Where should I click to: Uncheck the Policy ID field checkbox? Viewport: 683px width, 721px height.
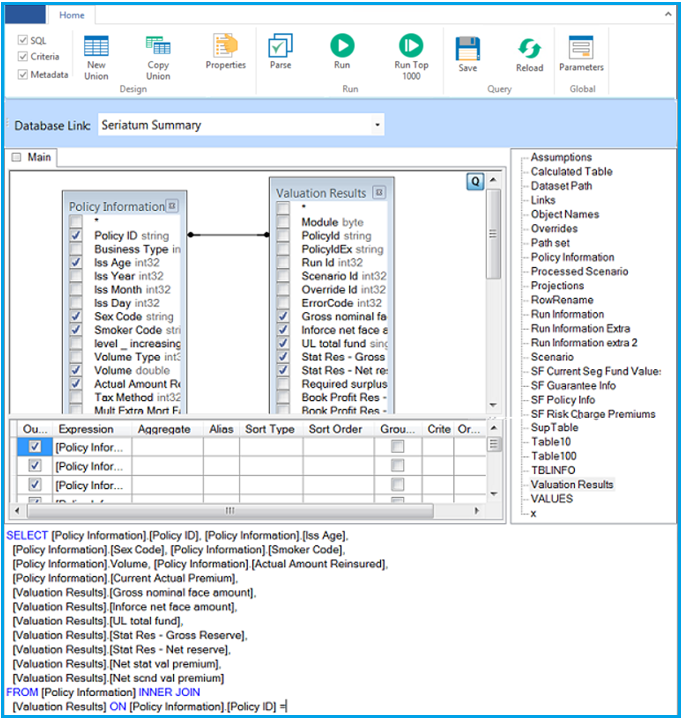tap(76, 235)
